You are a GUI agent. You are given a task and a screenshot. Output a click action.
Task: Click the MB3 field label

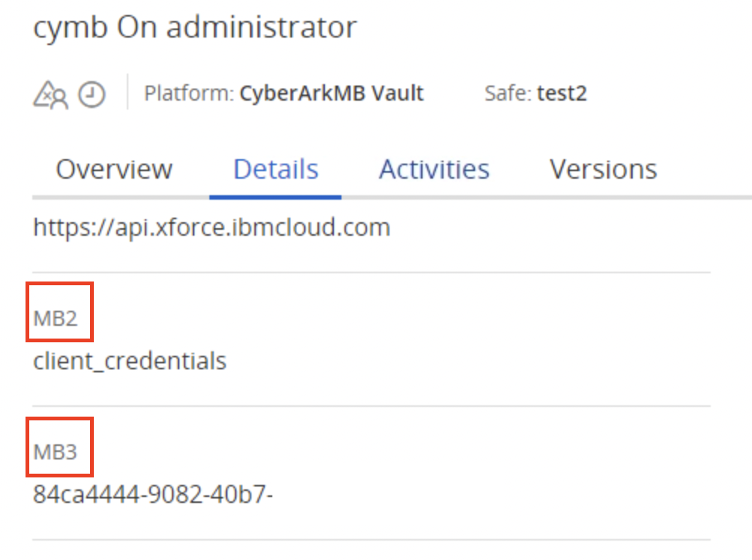(56, 452)
